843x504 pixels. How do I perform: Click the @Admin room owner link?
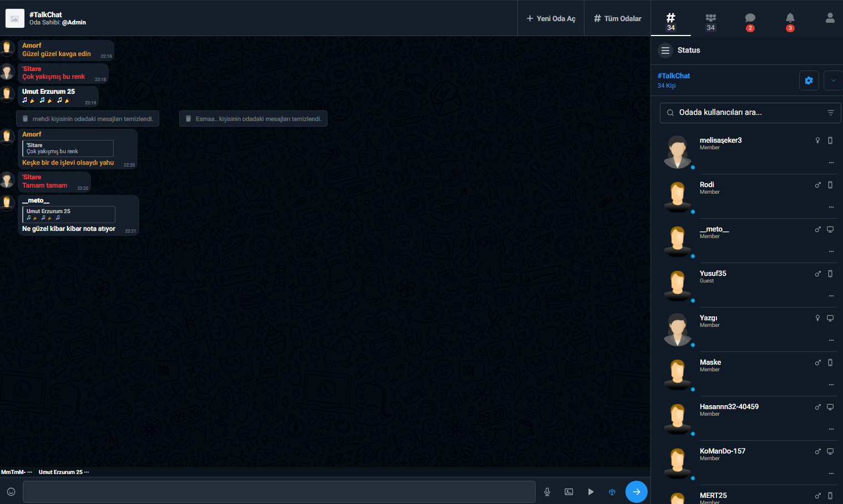coord(74,23)
